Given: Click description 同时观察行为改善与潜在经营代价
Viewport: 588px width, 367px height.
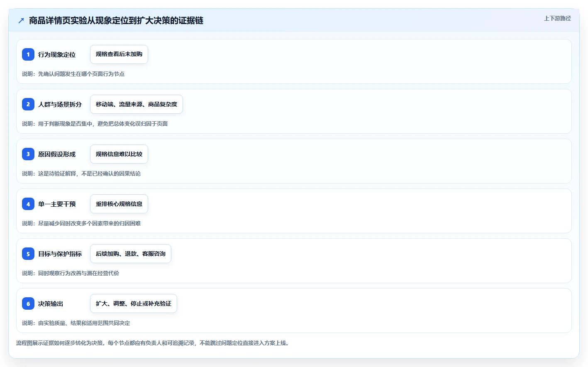Looking at the screenshot, I should click(x=78, y=273).
